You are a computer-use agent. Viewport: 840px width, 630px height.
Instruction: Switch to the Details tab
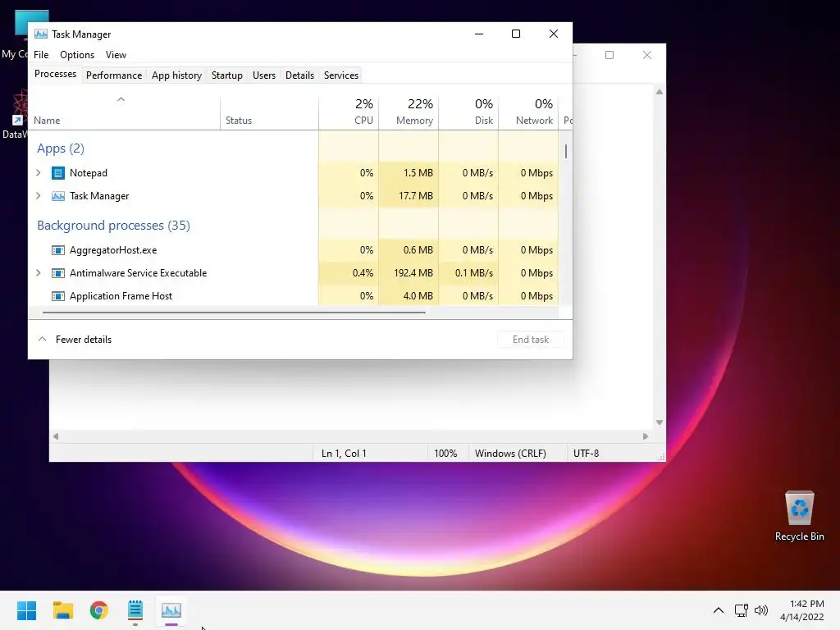(x=299, y=75)
